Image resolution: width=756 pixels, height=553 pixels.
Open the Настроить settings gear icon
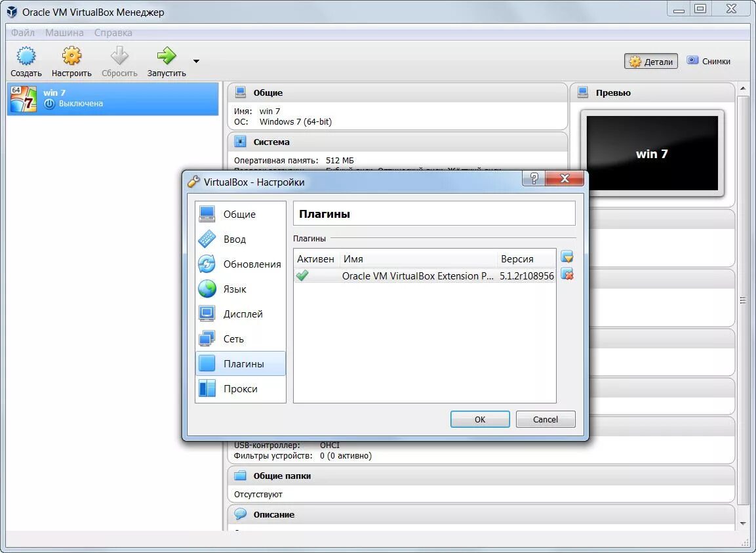pyautogui.click(x=71, y=56)
